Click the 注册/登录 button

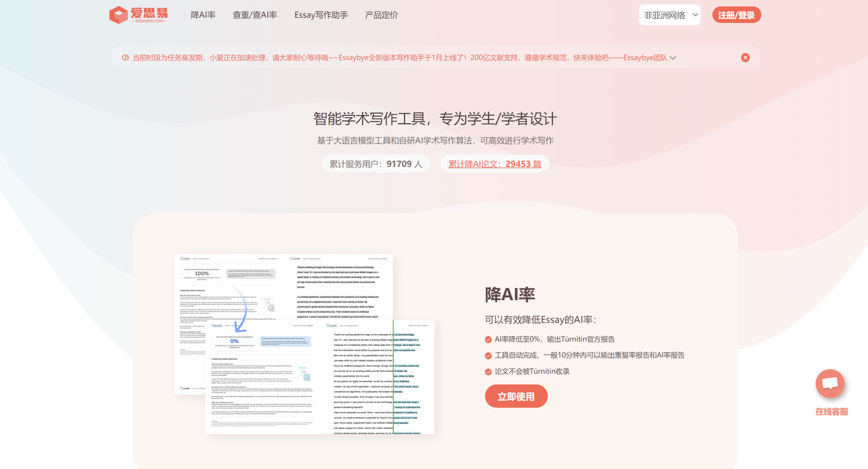(x=736, y=15)
